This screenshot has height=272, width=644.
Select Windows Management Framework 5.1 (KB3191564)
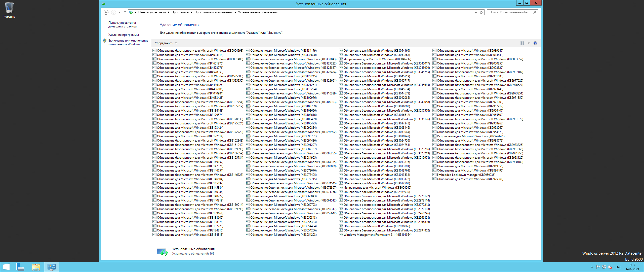375,234
